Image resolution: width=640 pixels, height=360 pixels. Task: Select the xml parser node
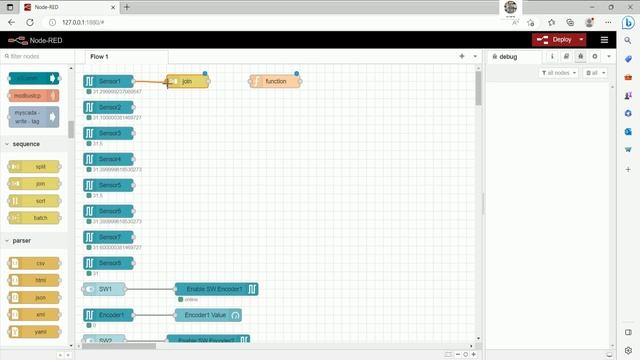(x=34, y=315)
